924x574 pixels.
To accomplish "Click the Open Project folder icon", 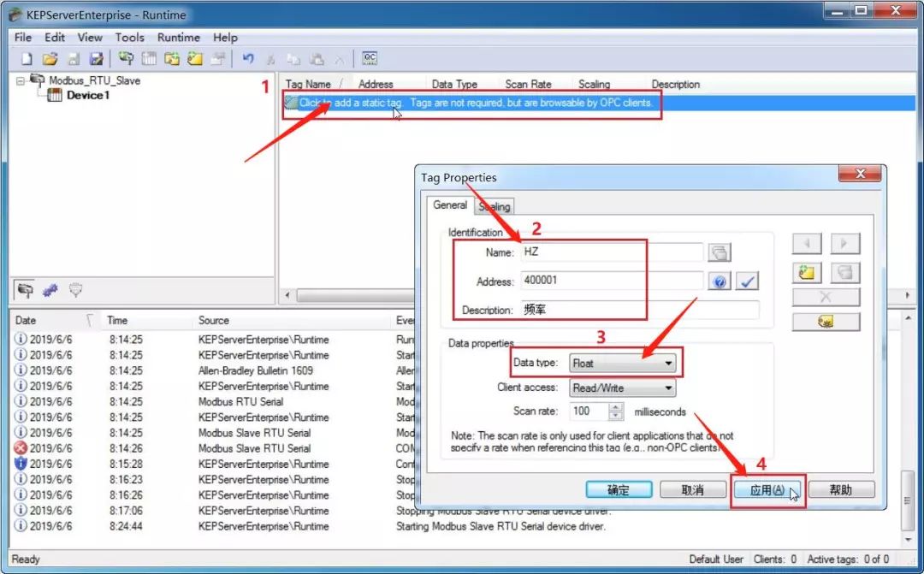I will click(x=50, y=58).
